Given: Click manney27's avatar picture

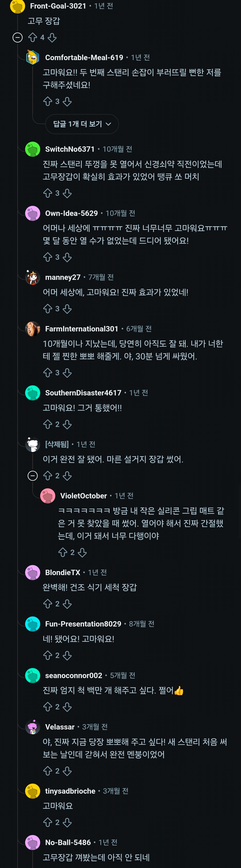Looking at the screenshot, I should tap(33, 277).
